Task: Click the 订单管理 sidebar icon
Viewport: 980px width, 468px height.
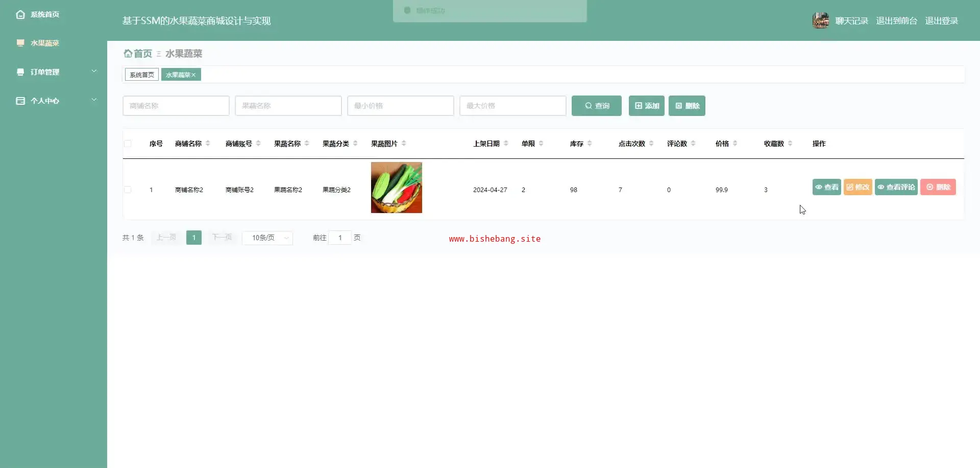Action: pyautogui.click(x=20, y=72)
